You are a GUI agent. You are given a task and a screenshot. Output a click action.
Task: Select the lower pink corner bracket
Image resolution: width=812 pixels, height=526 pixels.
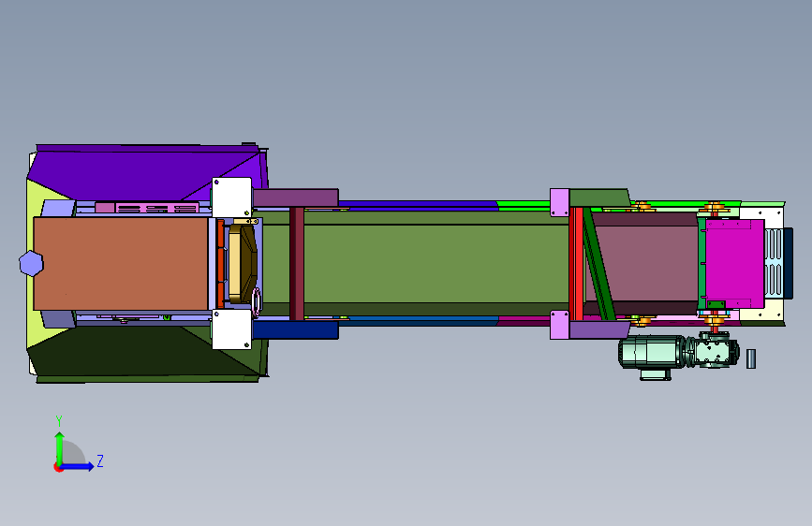pos(559,325)
